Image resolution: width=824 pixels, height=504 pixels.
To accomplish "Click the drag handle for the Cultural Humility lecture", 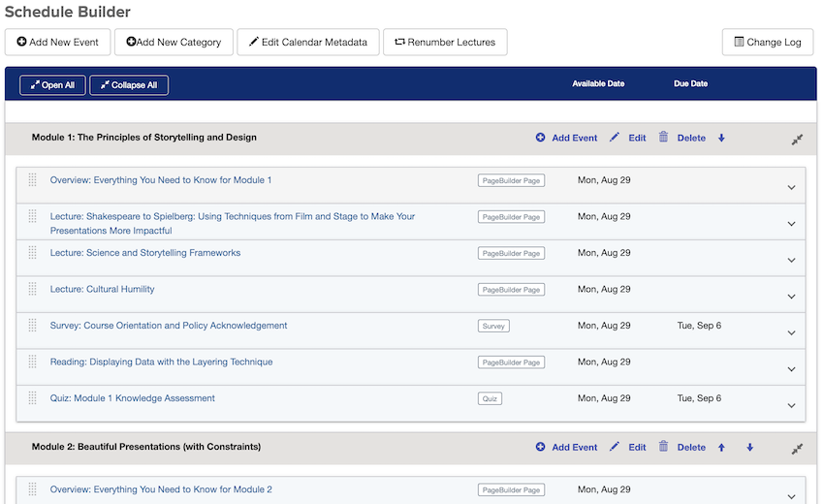I will (33, 289).
